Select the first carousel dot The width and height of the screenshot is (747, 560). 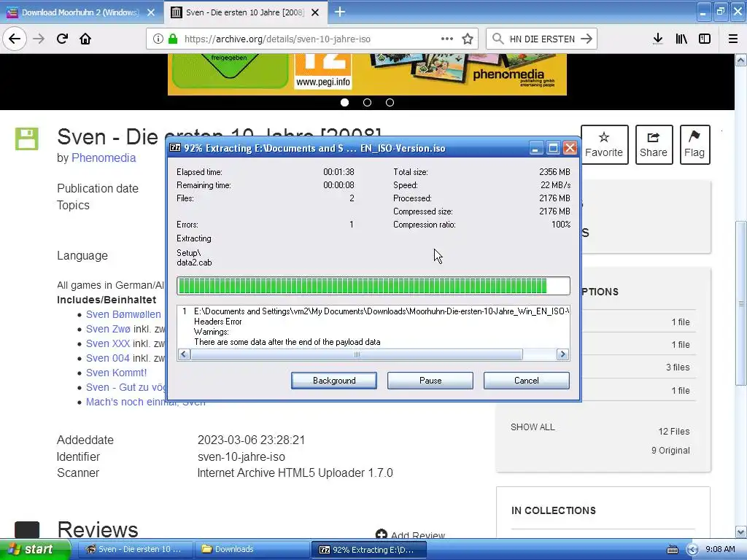[x=344, y=102]
